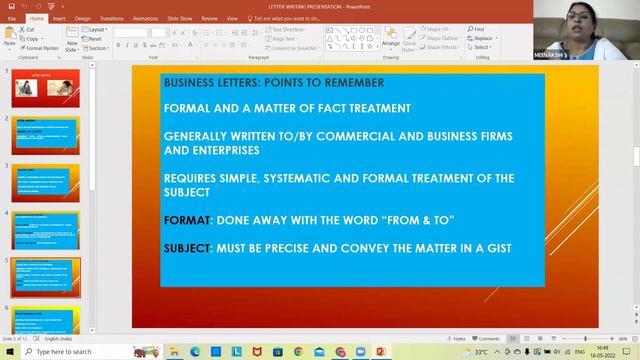640x360 pixels.
Task: Expand the Replace dropdown arrow
Action: tap(497, 38)
